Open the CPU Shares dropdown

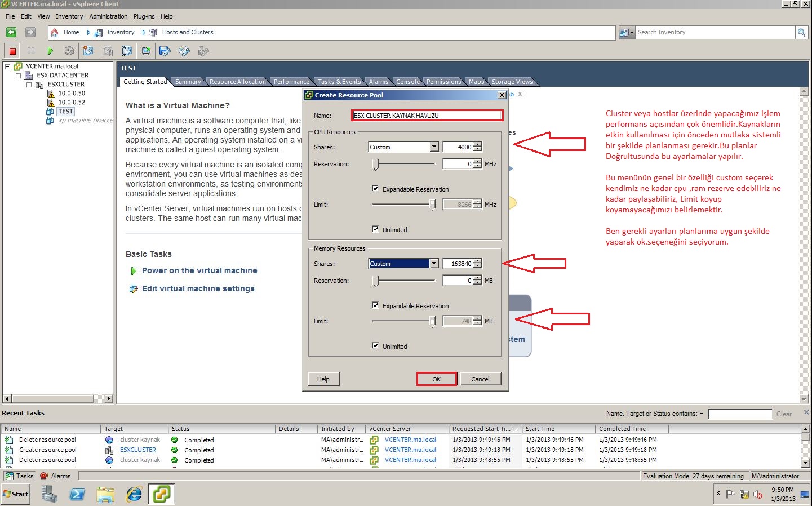pos(434,147)
